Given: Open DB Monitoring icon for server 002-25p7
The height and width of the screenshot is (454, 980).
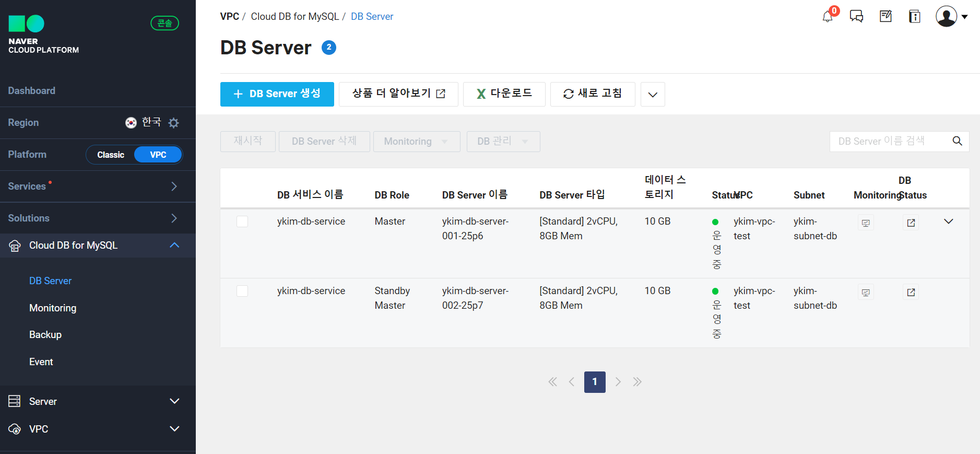Looking at the screenshot, I should (x=866, y=293).
